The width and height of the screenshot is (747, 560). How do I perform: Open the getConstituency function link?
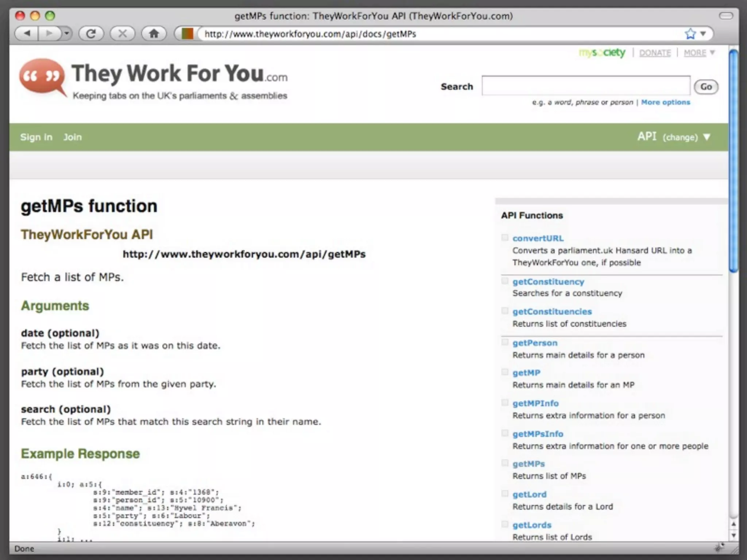pos(548,282)
